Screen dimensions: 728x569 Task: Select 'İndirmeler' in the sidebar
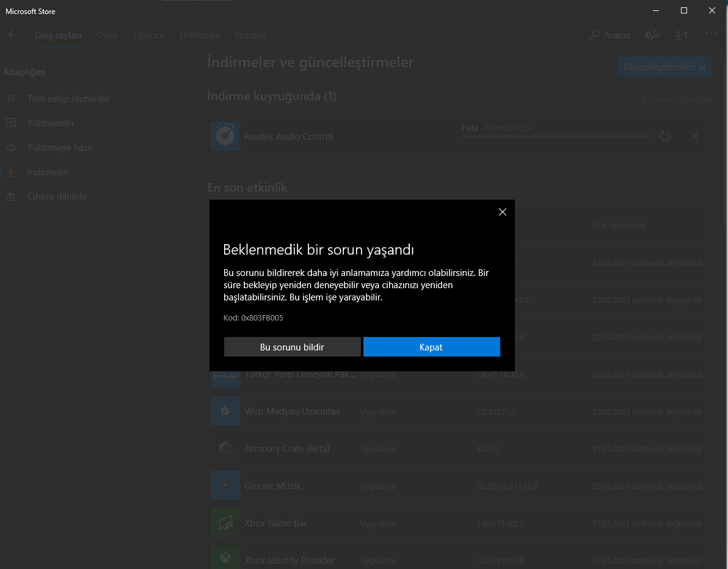pyautogui.click(x=48, y=172)
